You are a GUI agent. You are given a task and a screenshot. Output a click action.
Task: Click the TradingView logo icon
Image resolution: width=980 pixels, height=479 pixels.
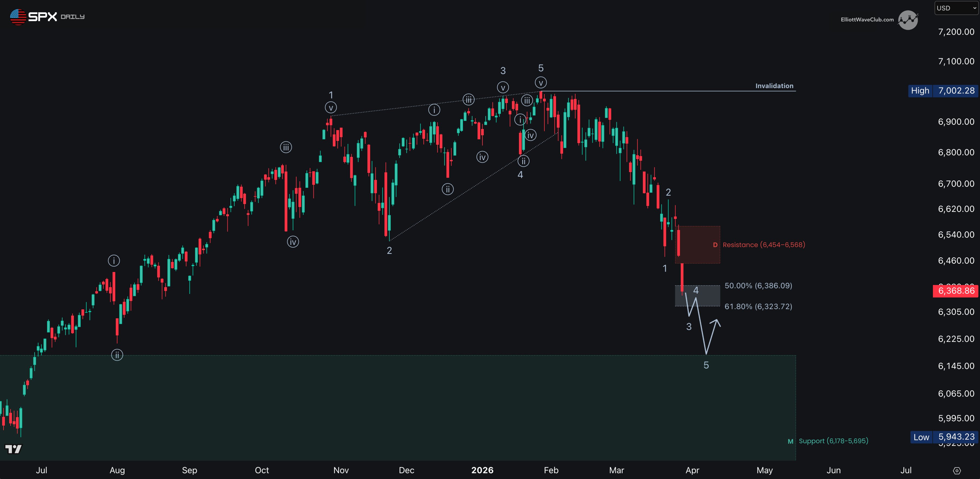(x=13, y=449)
